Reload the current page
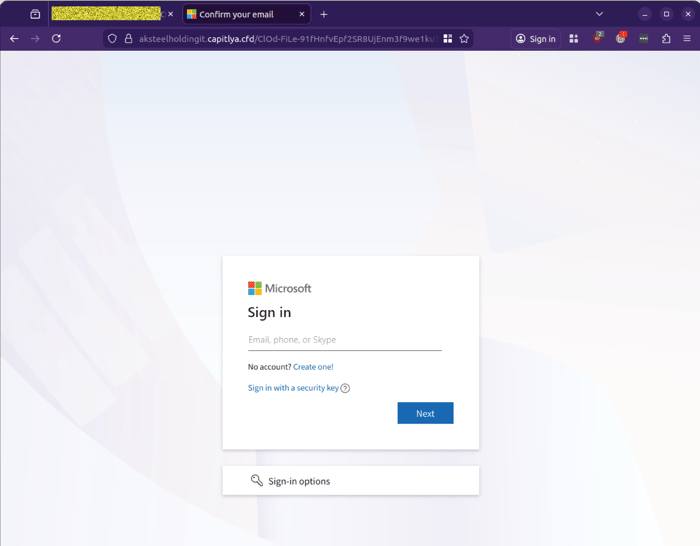Viewport: 700px width, 546px height. [x=56, y=39]
